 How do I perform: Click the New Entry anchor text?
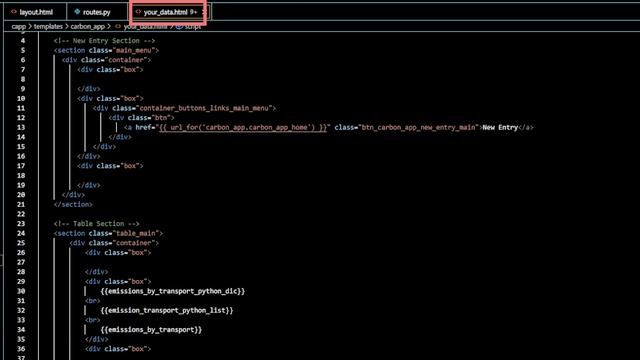click(x=500, y=127)
